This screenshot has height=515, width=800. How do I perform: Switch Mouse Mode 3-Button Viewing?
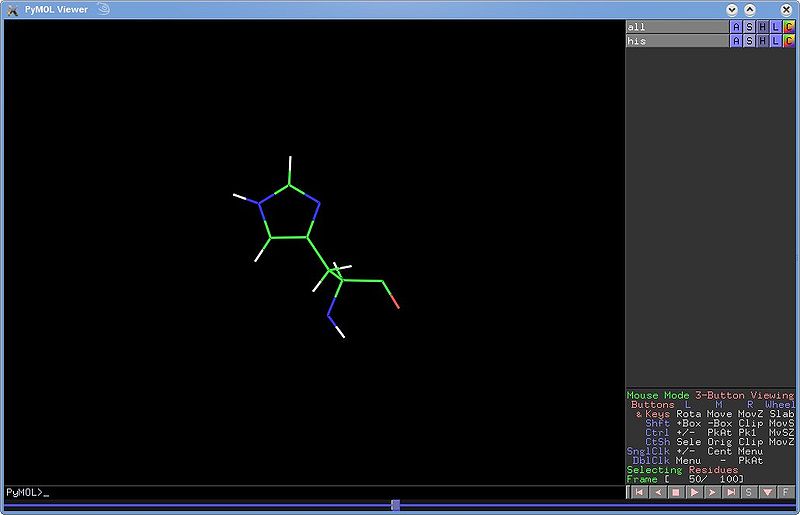[710, 395]
